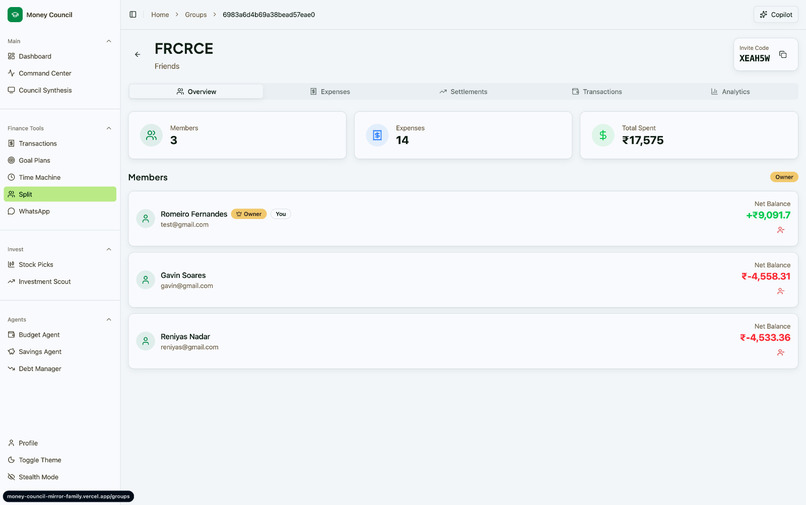Open Time Machine
The width and height of the screenshot is (806, 505).
pyautogui.click(x=60, y=177)
